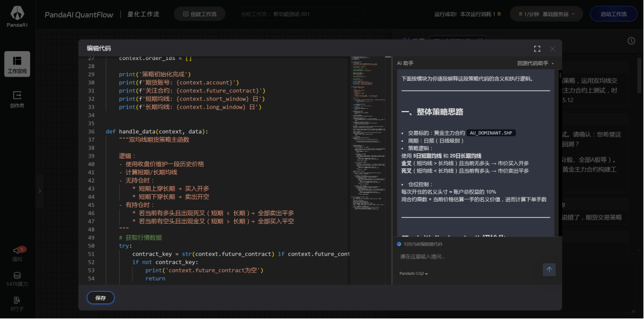Click the 短期上穿长期 → 买入开多 comment

click(170, 188)
